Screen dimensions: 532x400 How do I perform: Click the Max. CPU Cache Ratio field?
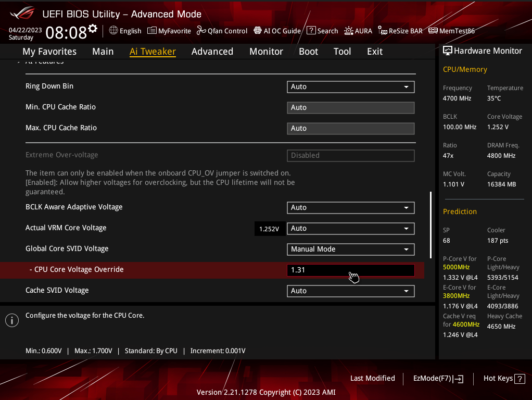click(x=350, y=128)
